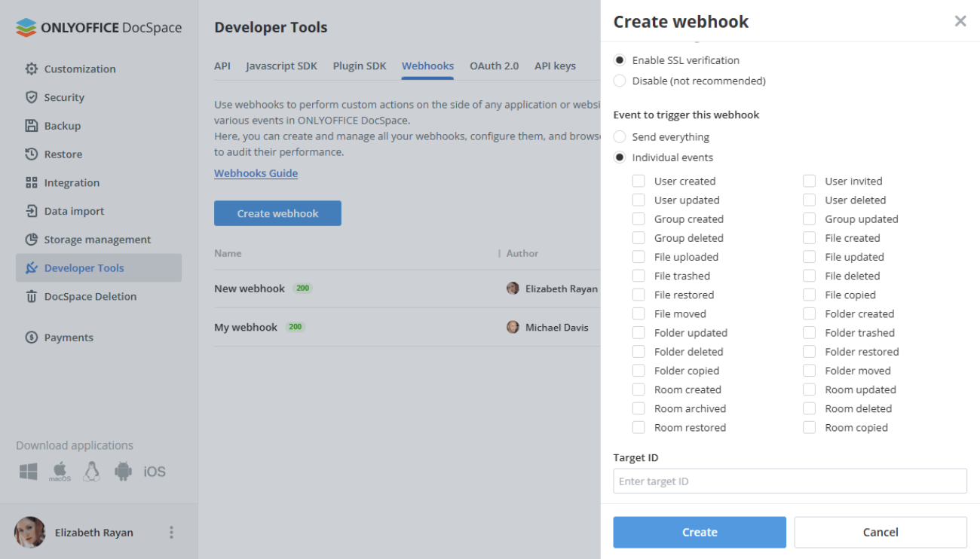
Task: Download the iOS application
Action: coord(153,470)
